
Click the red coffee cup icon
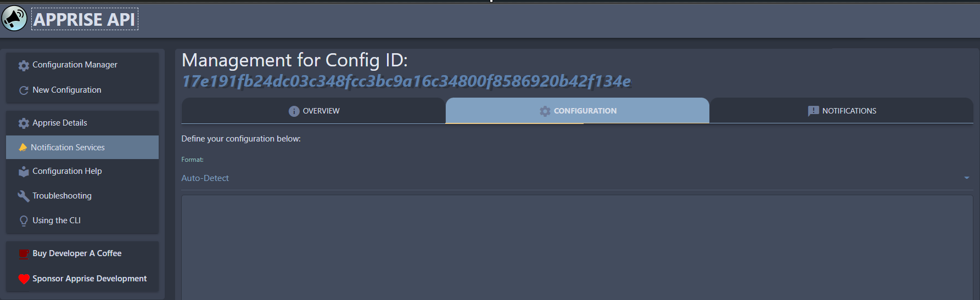[x=24, y=254]
